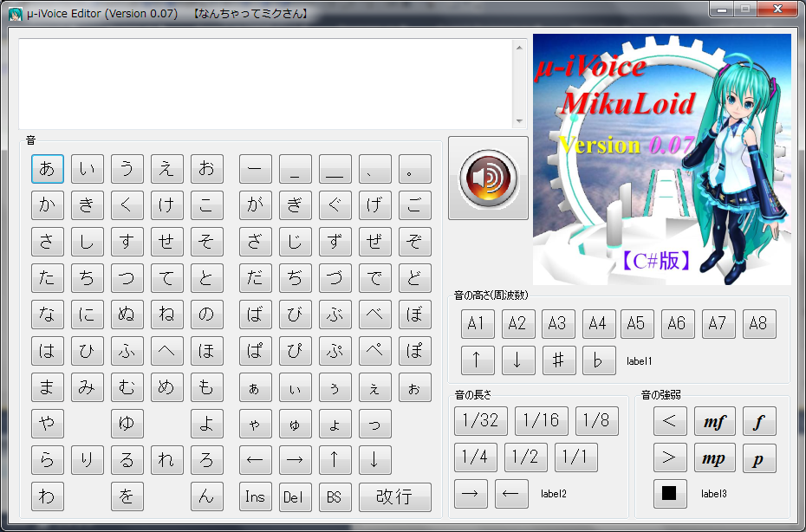Click the short underscore rest button
Image resolution: width=806 pixels, height=532 pixels.
coord(295,169)
